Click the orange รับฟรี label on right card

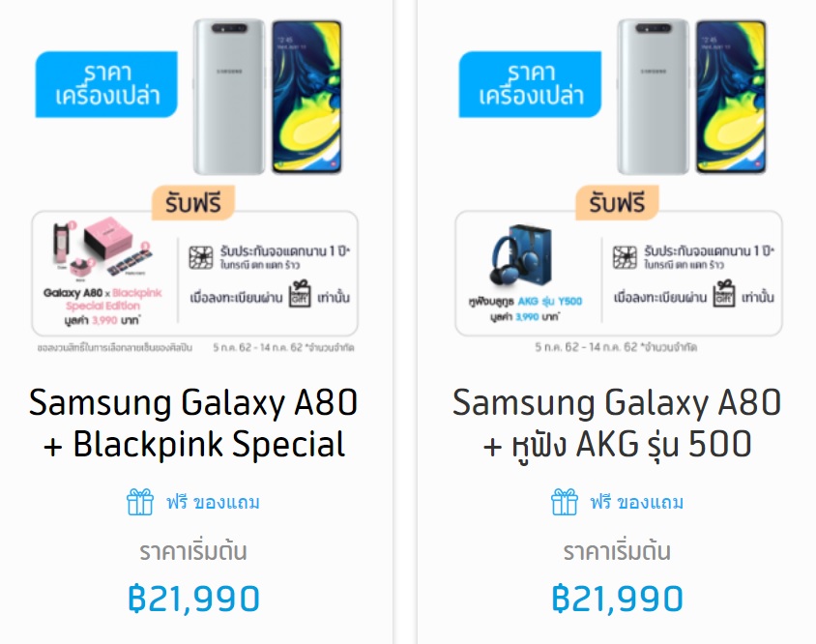pos(617,202)
